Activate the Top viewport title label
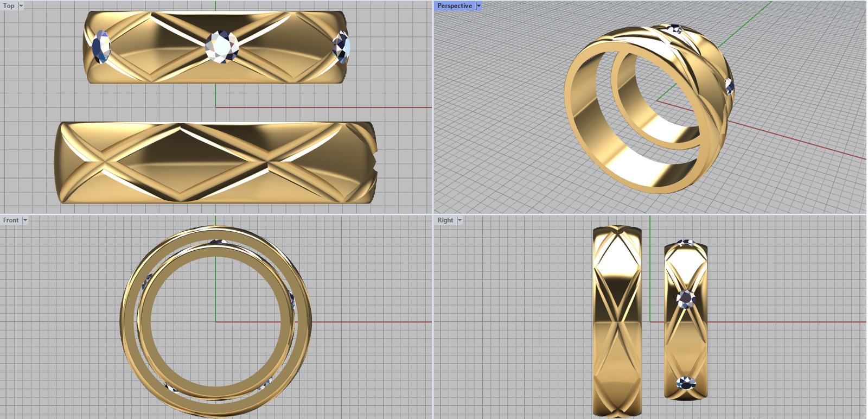Image resolution: width=868 pixels, height=419 pixels. [9, 5]
